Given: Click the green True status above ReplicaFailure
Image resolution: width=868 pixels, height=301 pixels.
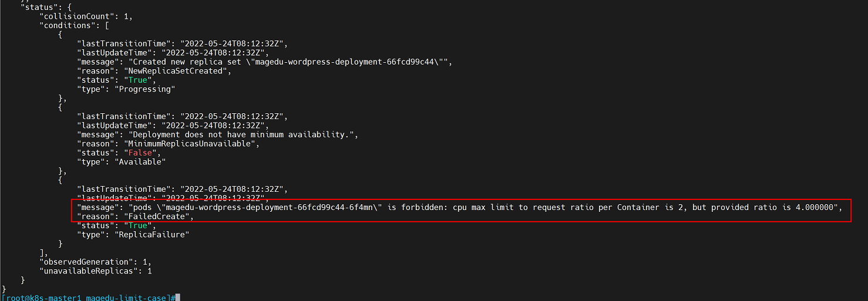Looking at the screenshot, I should [137, 226].
